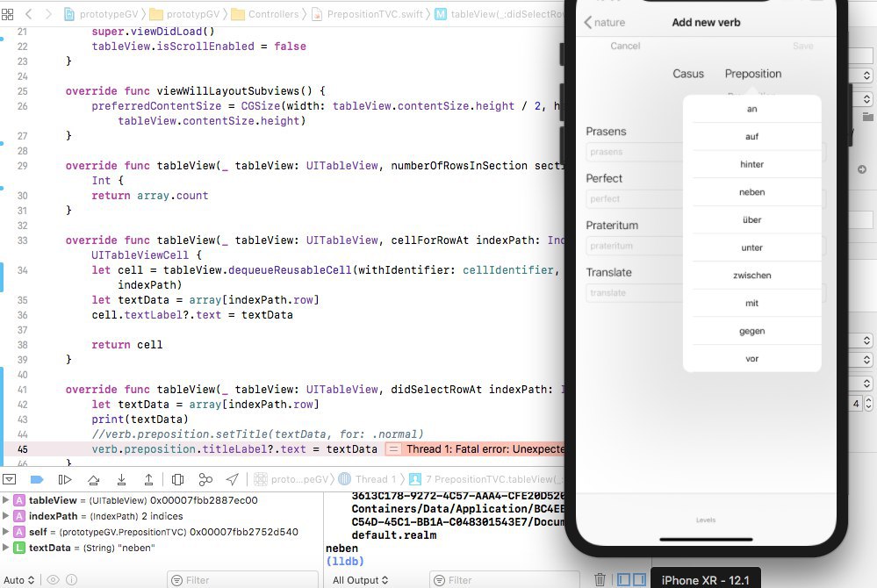Click the Quick Look eye icon
The height and width of the screenshot is (588, 877).
[x=54, y=580]
